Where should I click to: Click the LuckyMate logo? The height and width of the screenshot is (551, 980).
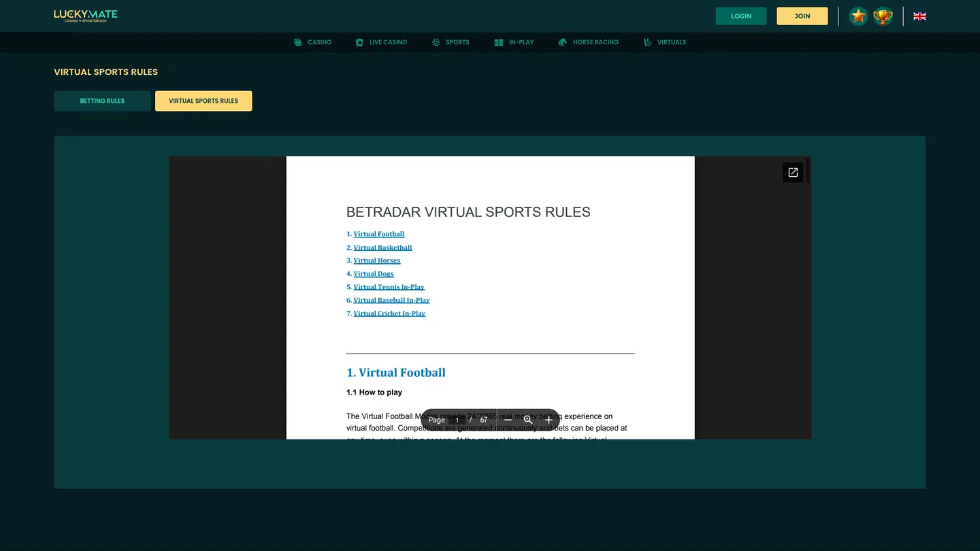point(86,16)
